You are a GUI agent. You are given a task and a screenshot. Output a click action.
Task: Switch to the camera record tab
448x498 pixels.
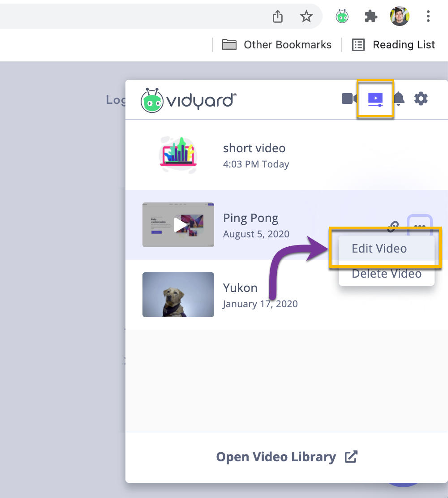349,99
